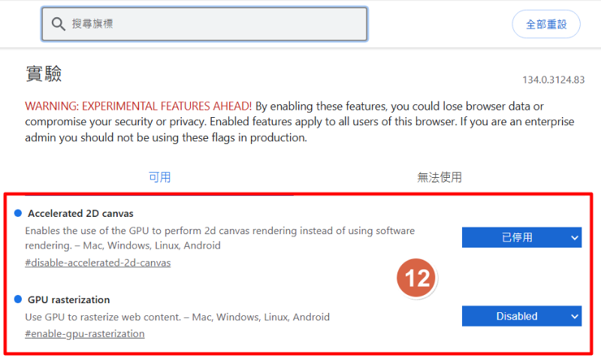Click blue dot beside GPU rasterization

click(x=18, y=299)
